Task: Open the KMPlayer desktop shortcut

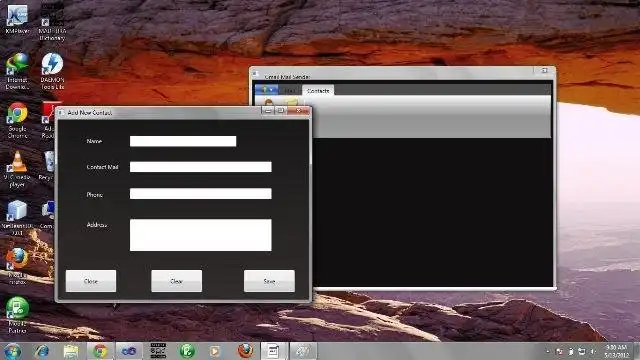Action: [17, 19]
